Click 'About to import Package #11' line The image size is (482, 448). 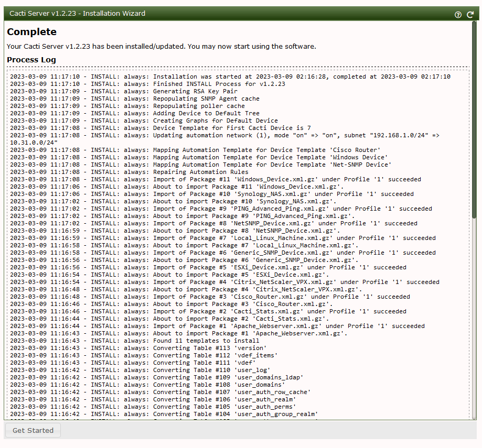point(177,187)
